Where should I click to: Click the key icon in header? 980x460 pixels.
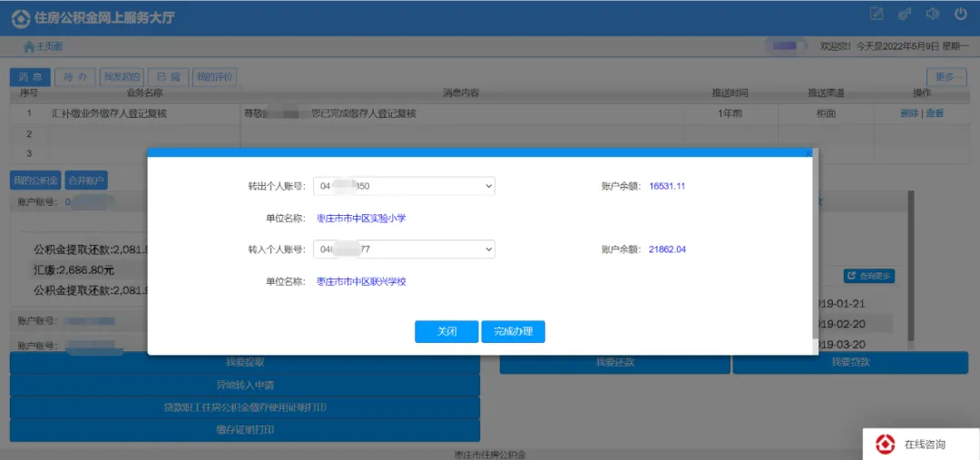point(904,14)
